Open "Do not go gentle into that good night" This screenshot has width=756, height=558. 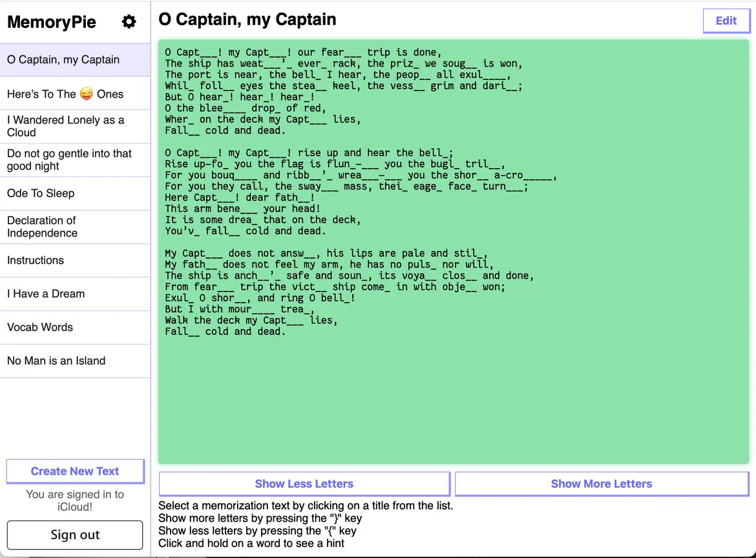[69, 160]
